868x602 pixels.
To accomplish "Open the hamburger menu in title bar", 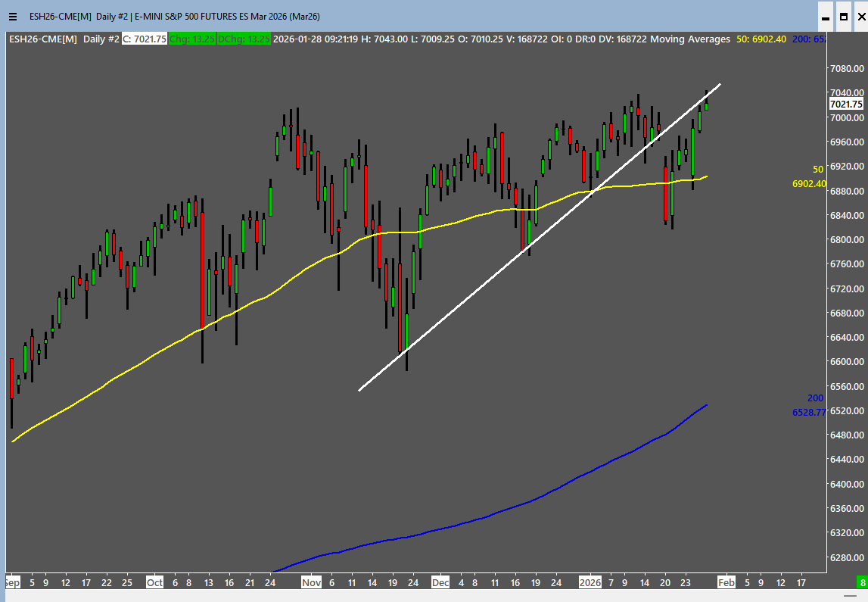I will tap(12, 16).
